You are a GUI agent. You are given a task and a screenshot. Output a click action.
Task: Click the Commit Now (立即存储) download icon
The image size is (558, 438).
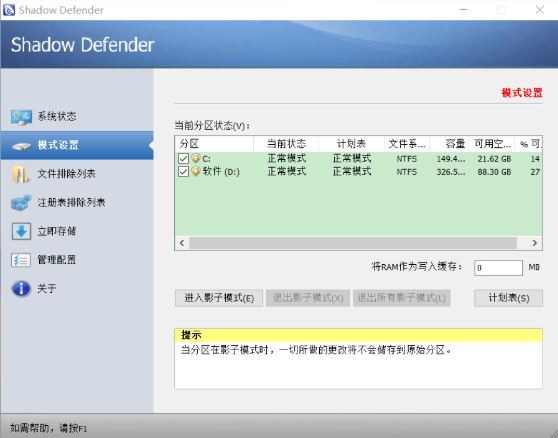click(21, 231)
